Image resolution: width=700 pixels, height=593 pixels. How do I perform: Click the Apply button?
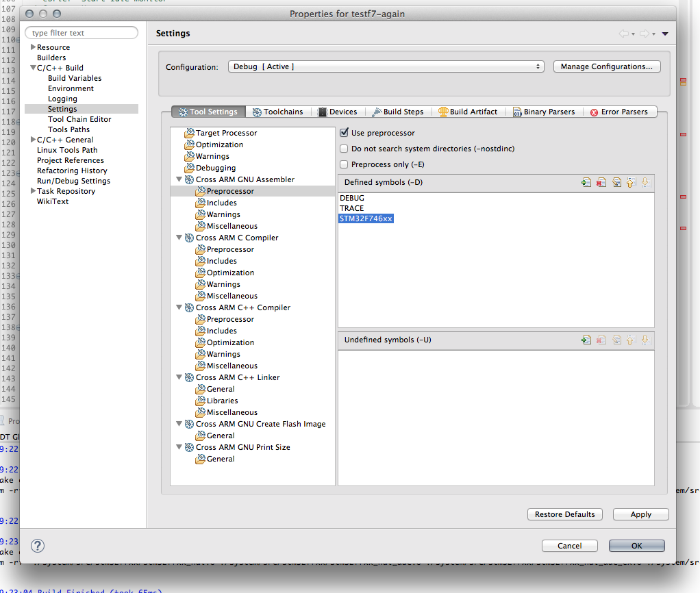coord(640,514)
